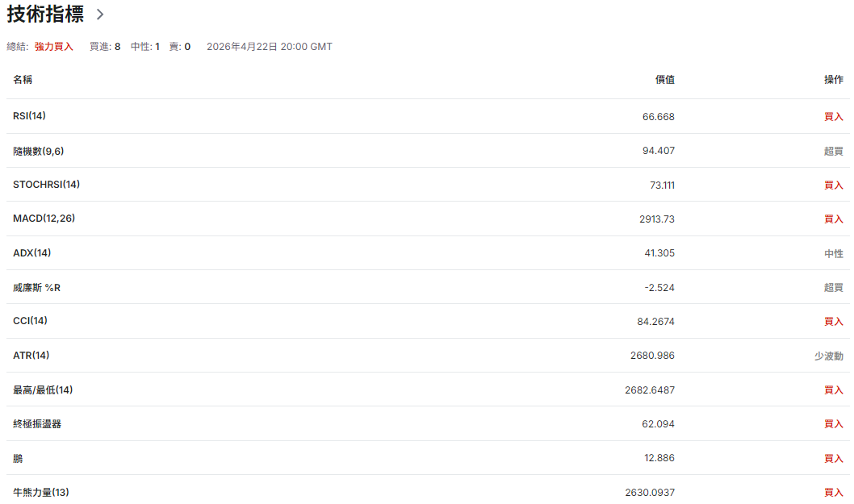The width and height of the screenshot is (854, 504).
Task: Select the ATR(14) indicator name
Action: coord(31,356)
